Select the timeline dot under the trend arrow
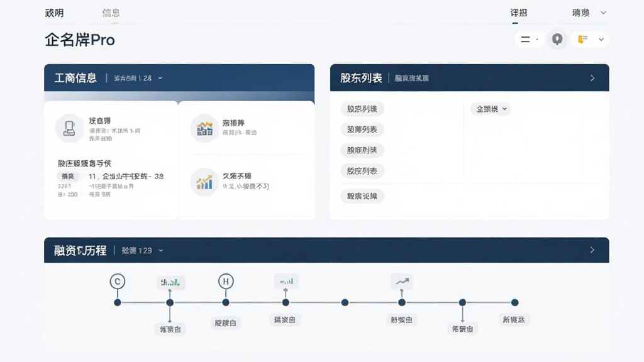The image size is (644, 362). click(402, 302)
